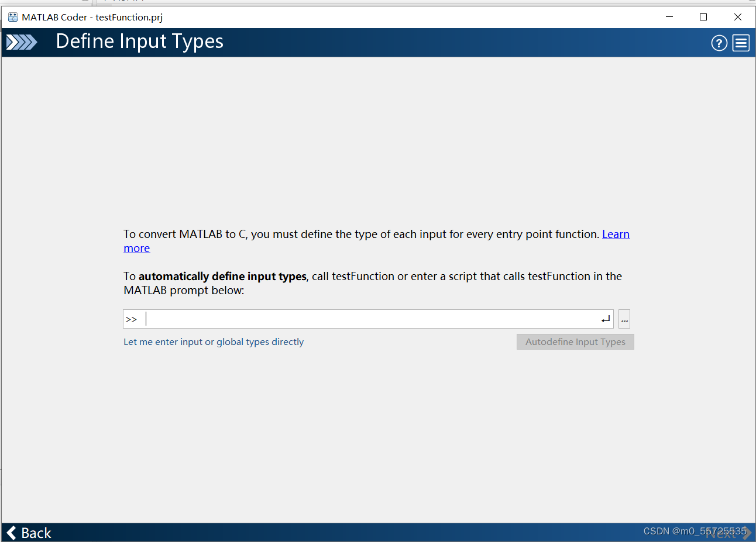The height and width of the screenshot is (542, 756).
Task: Click the workflow chevrons logo in the header
Action: coord(22,42)
